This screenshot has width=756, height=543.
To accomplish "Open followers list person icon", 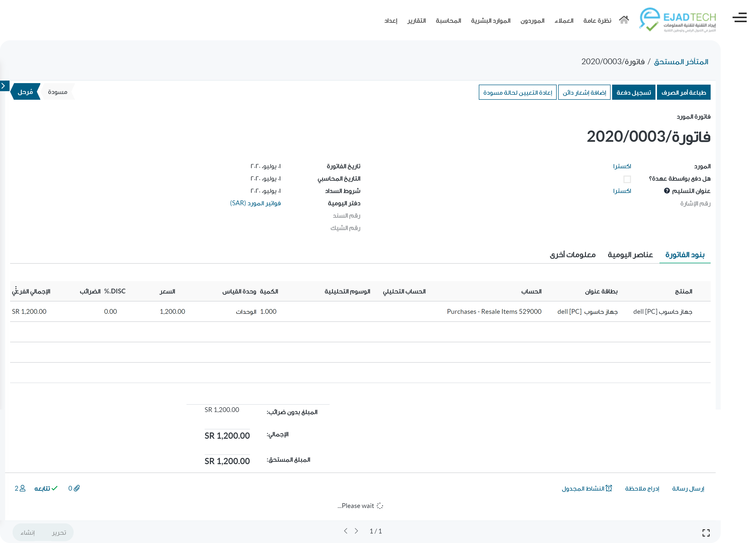I will 22,488.
